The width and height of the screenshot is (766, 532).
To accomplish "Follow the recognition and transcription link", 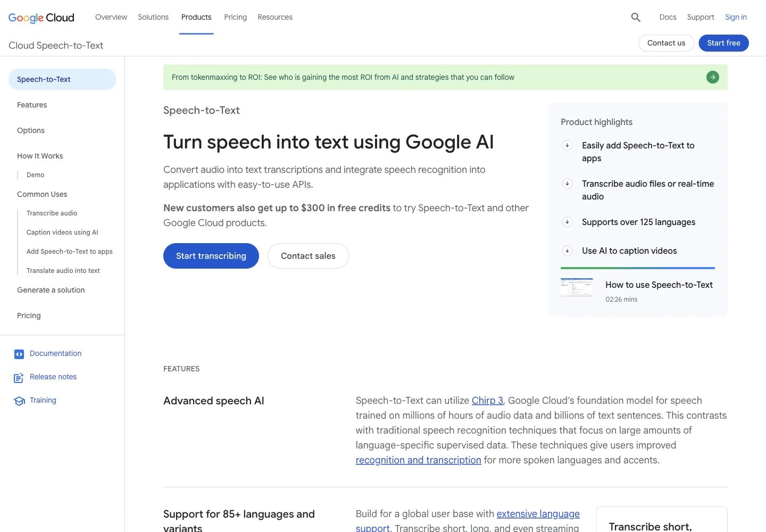I will pyautogui.click(x=418, y=460).
